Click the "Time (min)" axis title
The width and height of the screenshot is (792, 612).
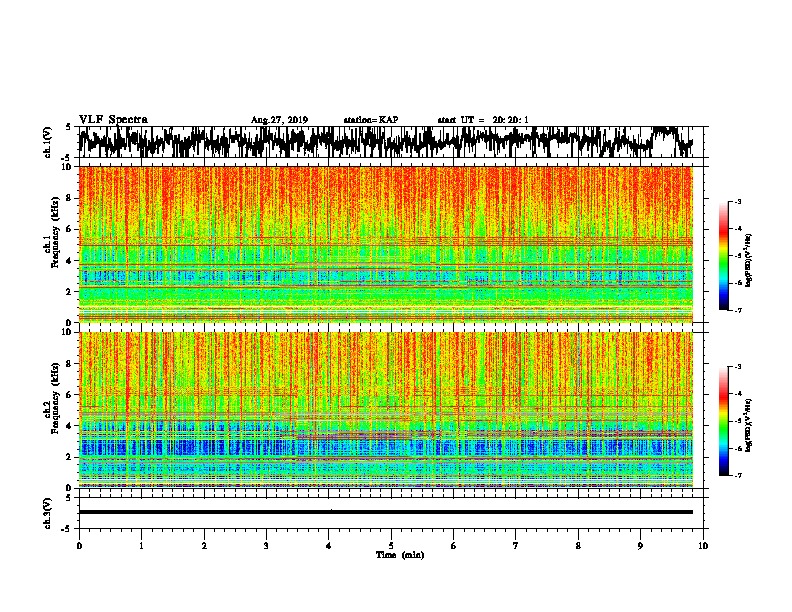click(400, 555)
